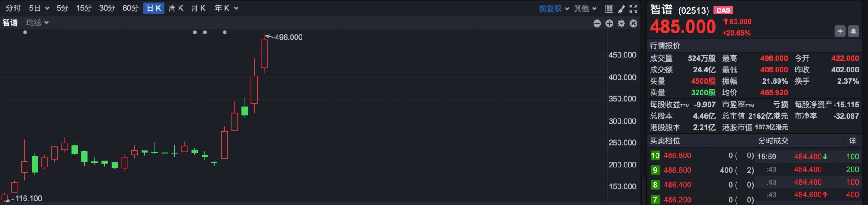868x205 pixels.
Task: Switch to the 周K weekly chart tab
Action: [176, 8]
